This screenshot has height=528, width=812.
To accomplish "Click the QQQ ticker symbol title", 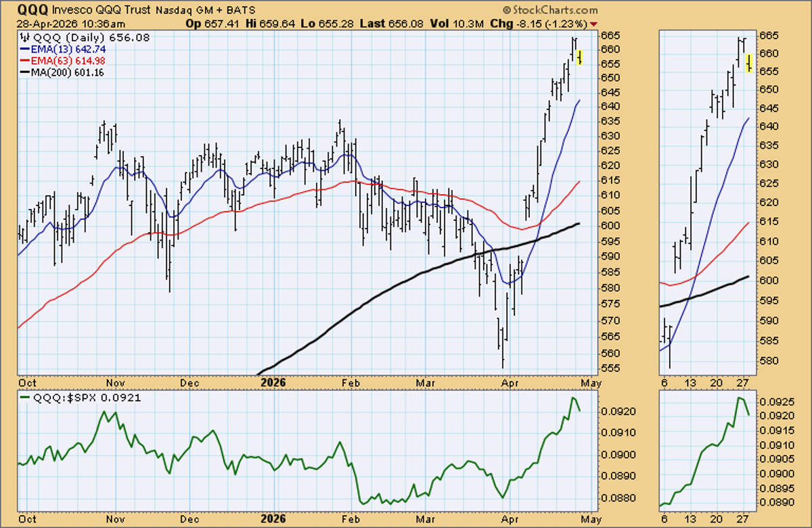I will tap(32, 9).
